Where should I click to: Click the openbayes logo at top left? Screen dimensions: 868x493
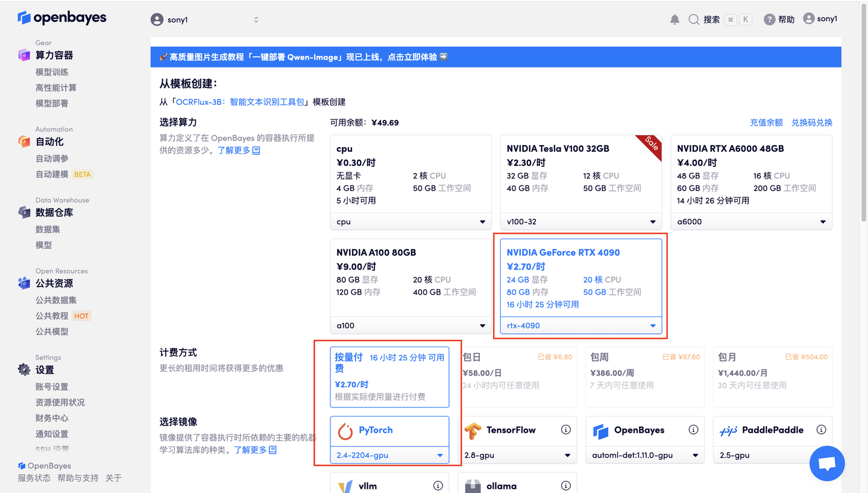(61, 18)
